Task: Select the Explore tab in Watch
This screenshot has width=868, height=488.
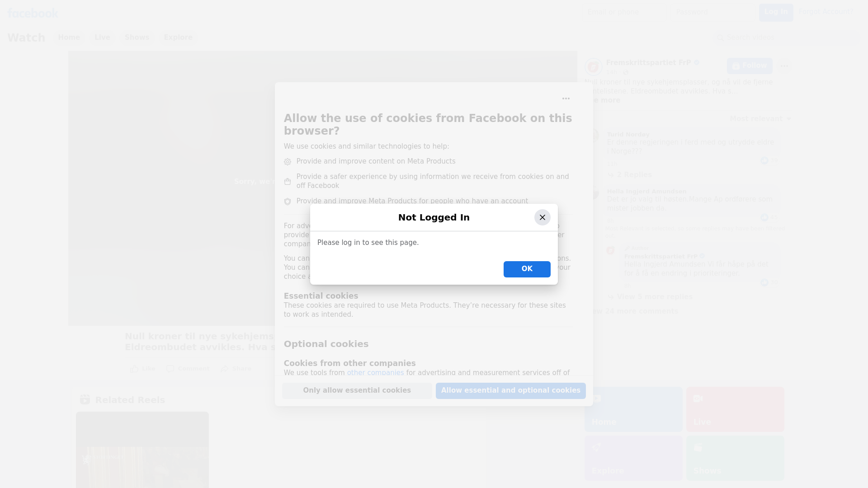Action: click(178, 38)
